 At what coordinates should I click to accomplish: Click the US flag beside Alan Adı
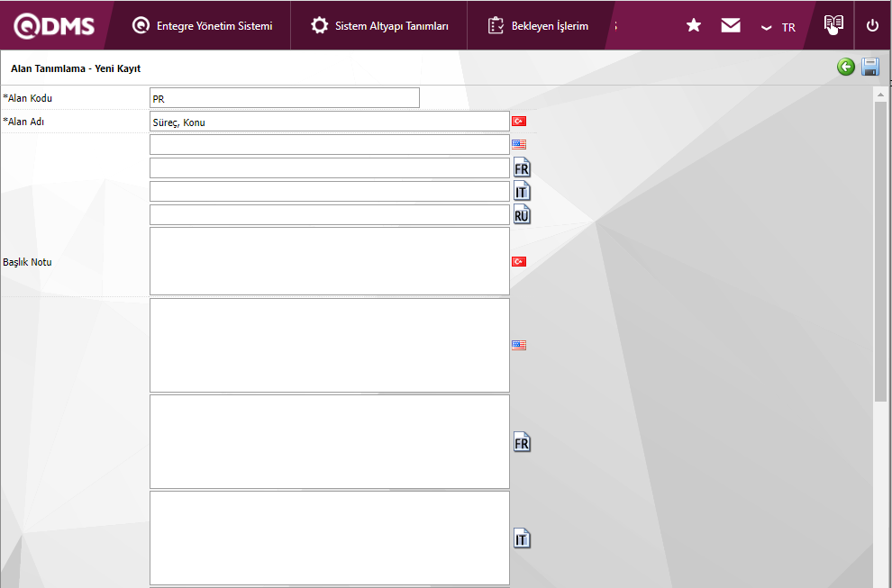pos(519,144)
